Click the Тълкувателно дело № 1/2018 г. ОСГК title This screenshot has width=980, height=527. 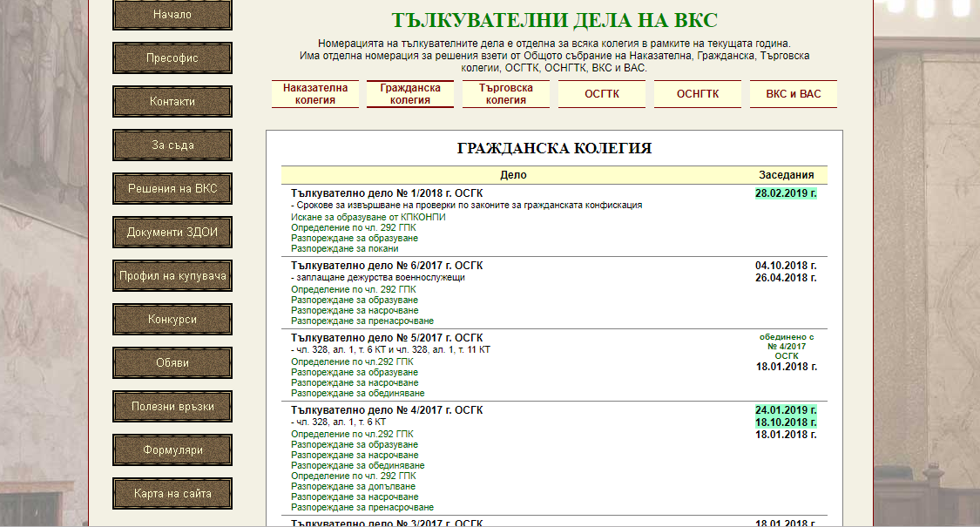(x=387, y=193)
